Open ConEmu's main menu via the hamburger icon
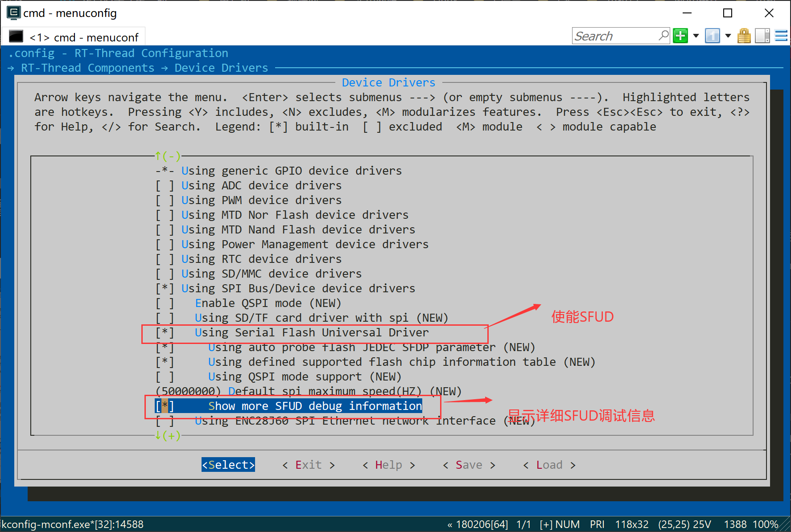Image resolution: width=791 pixels, height=532 pixels. click(x=781, y=36)
